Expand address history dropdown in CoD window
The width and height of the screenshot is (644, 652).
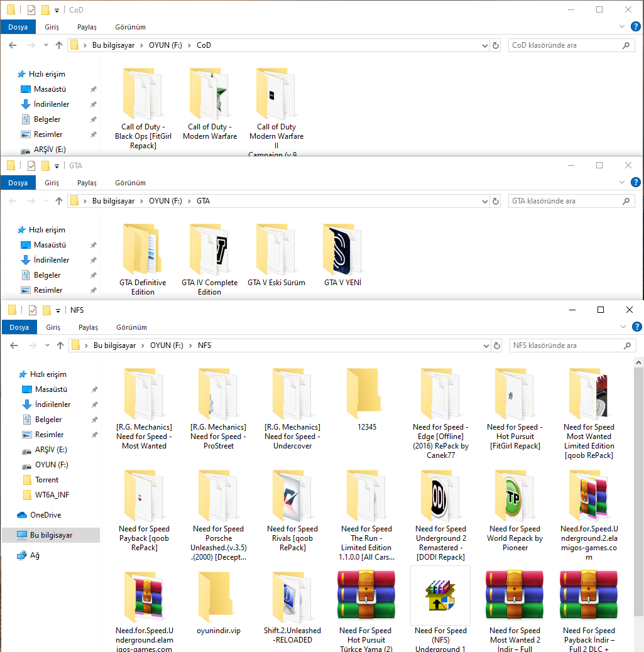pos(484,46)
